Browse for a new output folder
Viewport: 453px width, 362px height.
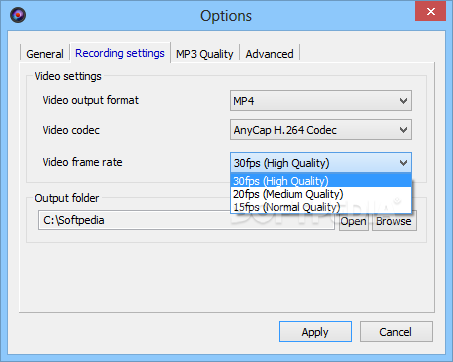pyautogui.click(x=394, y=221)
